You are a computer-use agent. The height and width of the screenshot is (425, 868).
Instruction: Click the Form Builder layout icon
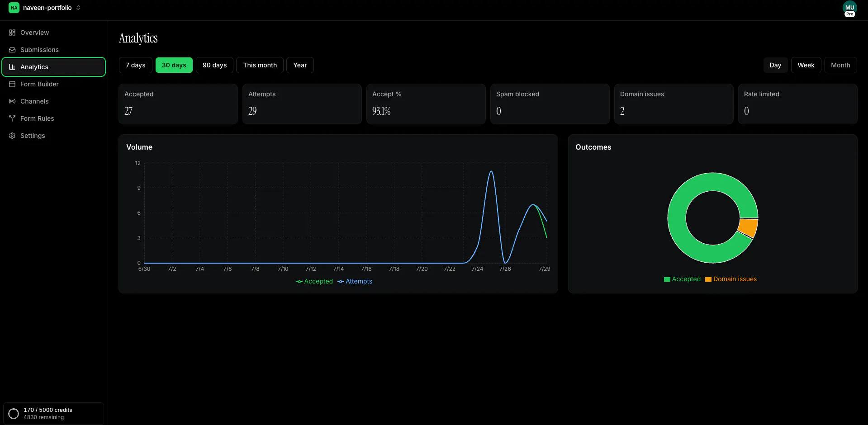(12, 84)
